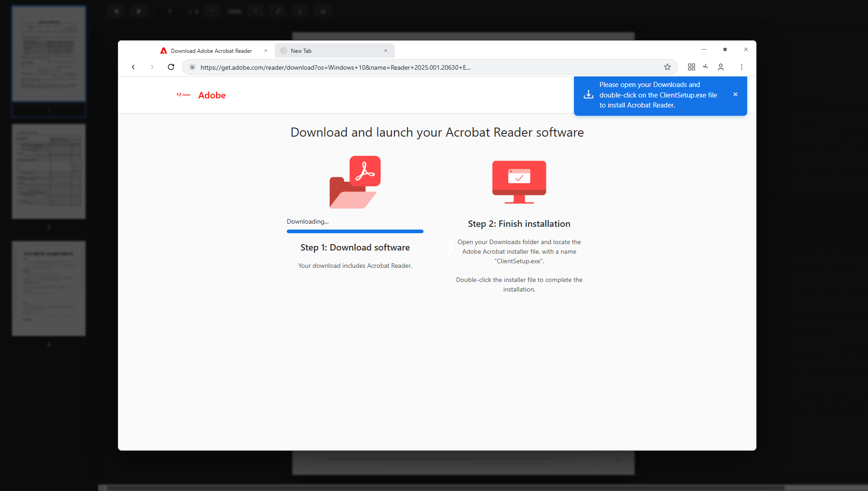868x491 pixels.
Task: Open the browser three-dot menu
Action: [x=742, y=67]
